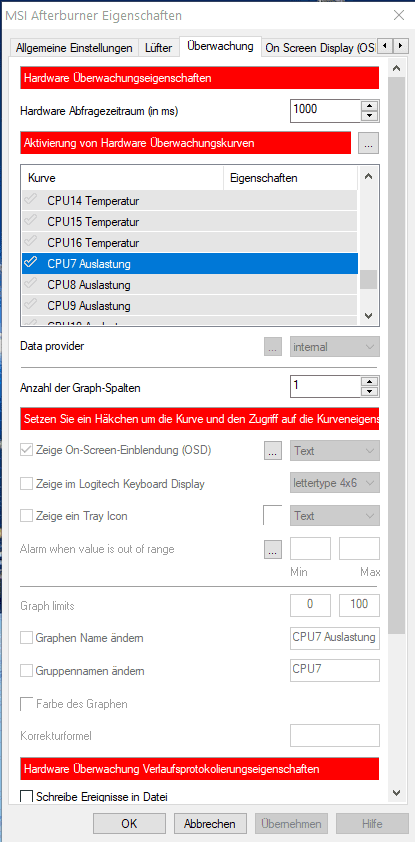Expand lettertype 4x6 dropdown
The width and height of the screenshot is (415, 842).
334,483
